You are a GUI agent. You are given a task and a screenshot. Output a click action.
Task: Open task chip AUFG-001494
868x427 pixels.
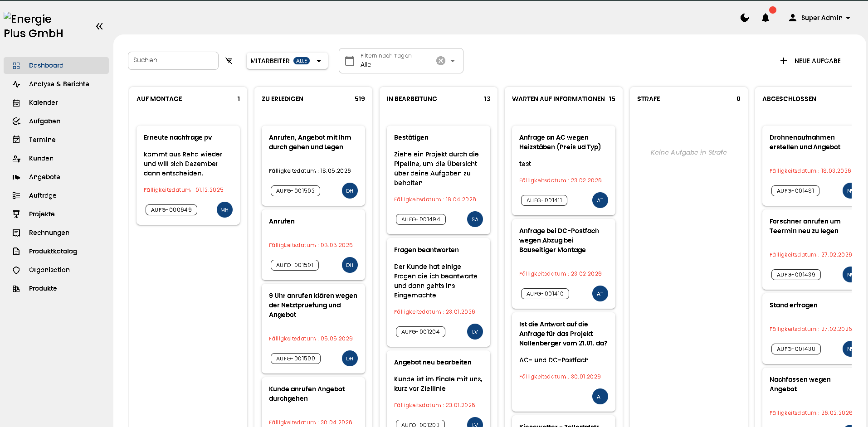click(421, 219)
